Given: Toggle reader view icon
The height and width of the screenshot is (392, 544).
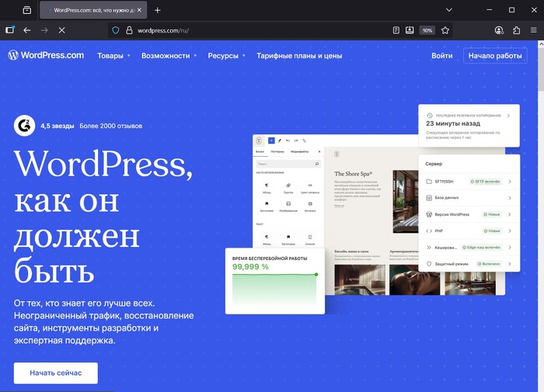Looking at the screenshot, I should (396, 30).
